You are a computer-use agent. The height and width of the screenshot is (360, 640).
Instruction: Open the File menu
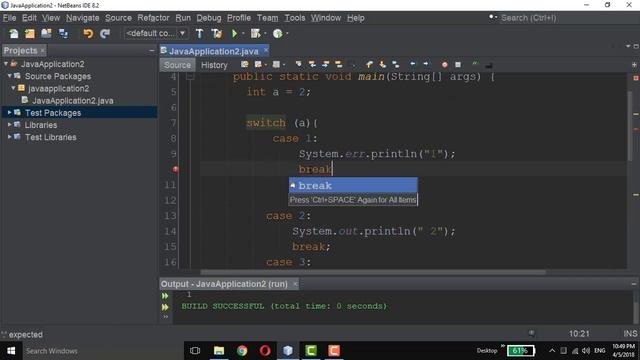9,18
